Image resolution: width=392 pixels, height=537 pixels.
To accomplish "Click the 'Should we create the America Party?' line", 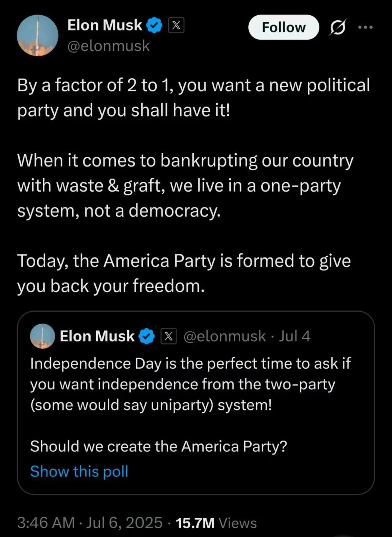I will click(159, 446).
